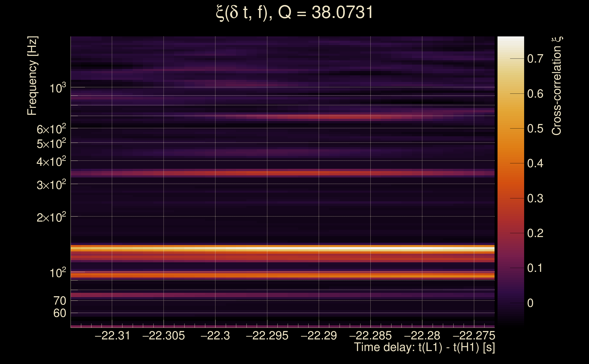589x364 pixels.
Task: Click the white top of the colorbar
Action: coord(510,40)
